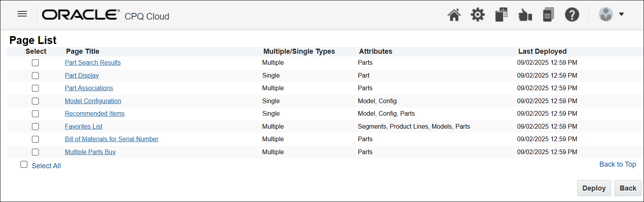Viewport: 644px width, 202px height.
Task: Open the Part Display link
Action: [x=82, y=76]
